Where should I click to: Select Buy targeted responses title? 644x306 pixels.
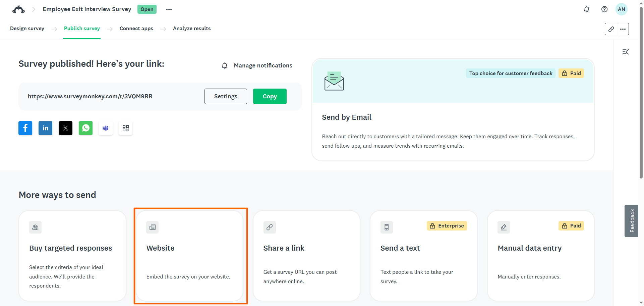coord(71,248)
